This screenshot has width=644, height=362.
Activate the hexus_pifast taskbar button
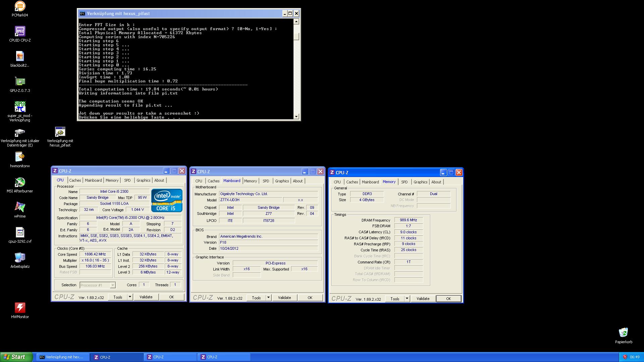click(63, 357)
